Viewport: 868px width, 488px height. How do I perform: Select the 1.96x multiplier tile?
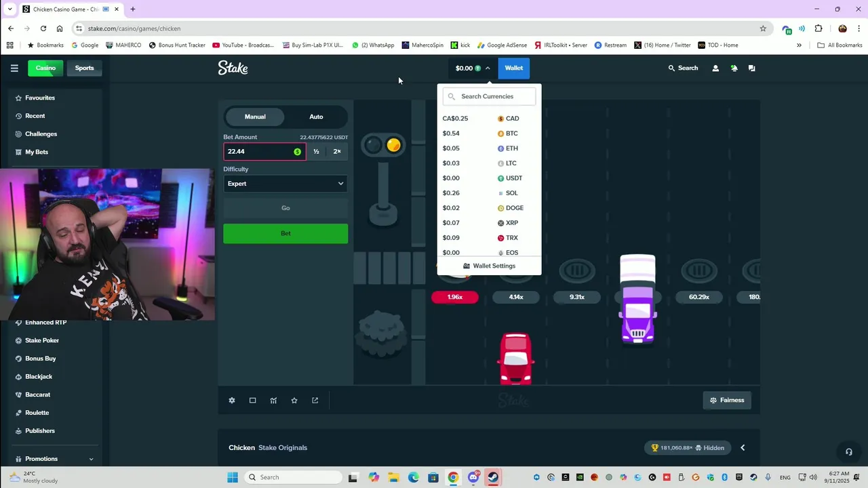pos(455,297)
